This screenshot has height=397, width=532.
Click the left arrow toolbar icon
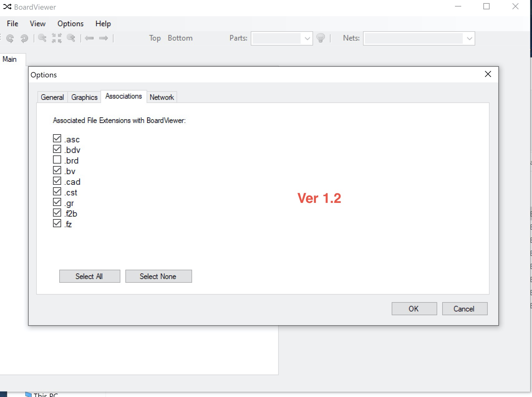(x=89, y=38)
